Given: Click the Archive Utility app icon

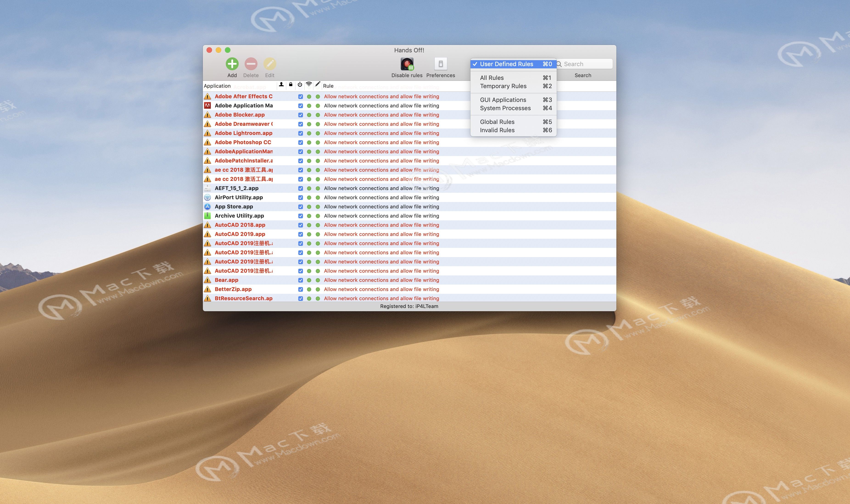Looking at the screenshot, I should point(207,216).
